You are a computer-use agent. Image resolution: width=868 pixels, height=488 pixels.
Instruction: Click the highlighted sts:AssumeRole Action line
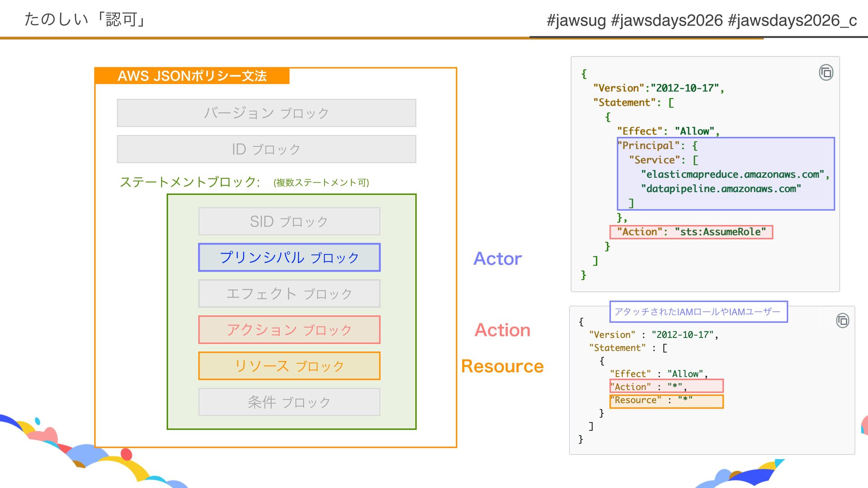point(691,232)
